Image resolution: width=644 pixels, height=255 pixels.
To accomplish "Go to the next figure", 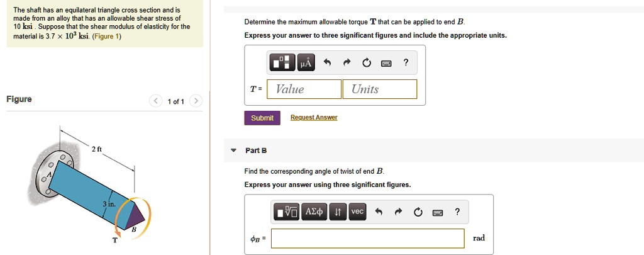I will pyautogui.click(x=196, y=101).
